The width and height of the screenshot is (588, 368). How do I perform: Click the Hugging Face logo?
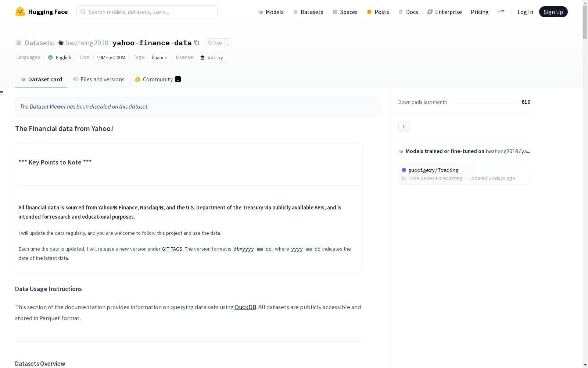[x=41, y=12]
